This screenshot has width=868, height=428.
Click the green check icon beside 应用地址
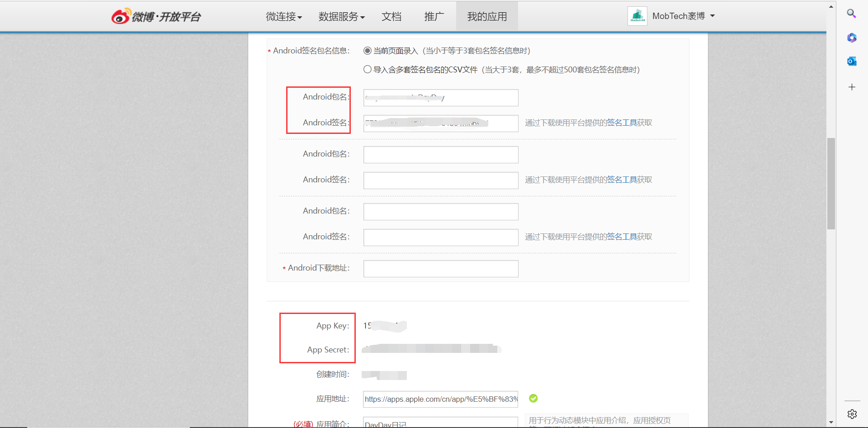point(533,398)
